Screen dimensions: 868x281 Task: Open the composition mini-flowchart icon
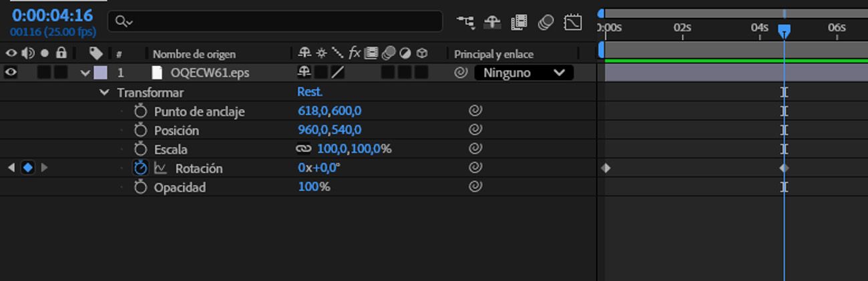[465, 22]
